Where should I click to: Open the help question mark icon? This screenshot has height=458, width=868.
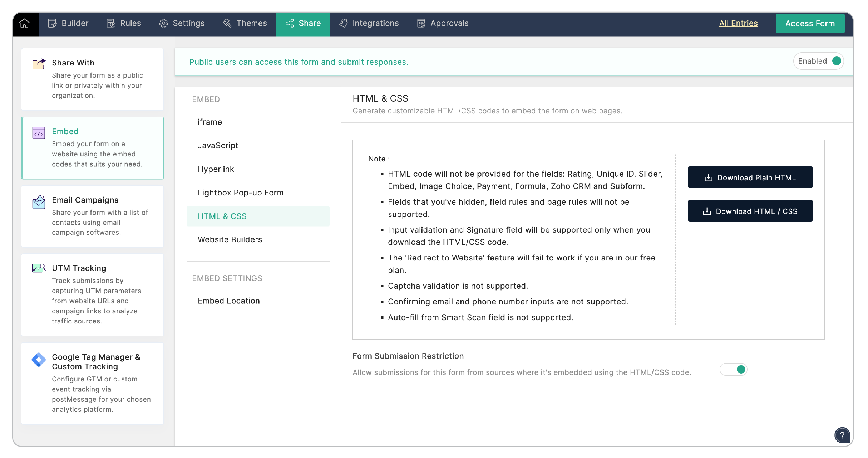842,435
